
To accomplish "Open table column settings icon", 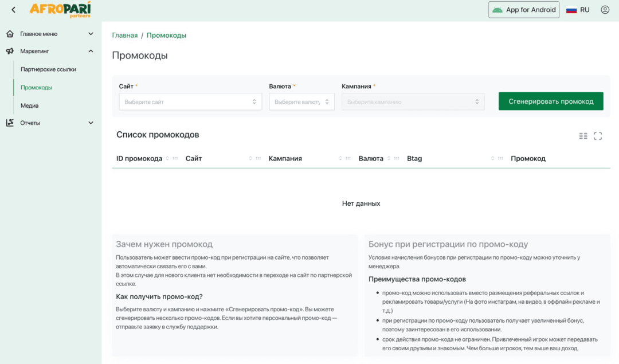I will pos(583,136).
